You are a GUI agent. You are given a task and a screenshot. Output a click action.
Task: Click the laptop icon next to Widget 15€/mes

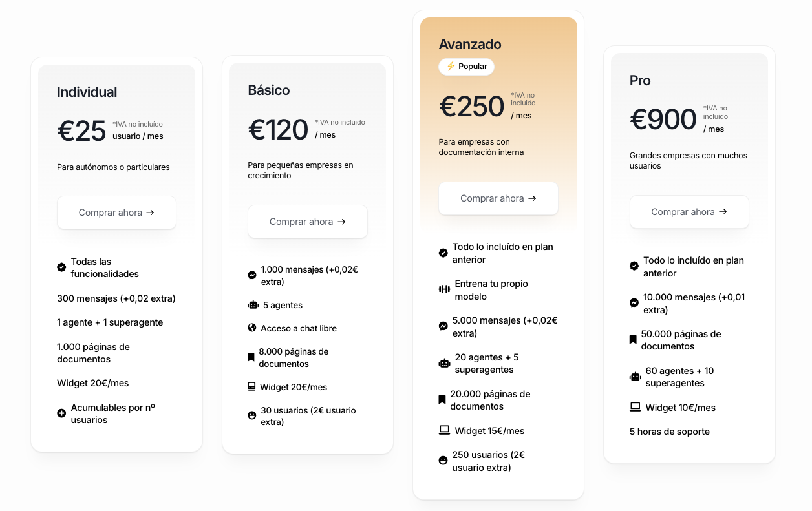444,431
